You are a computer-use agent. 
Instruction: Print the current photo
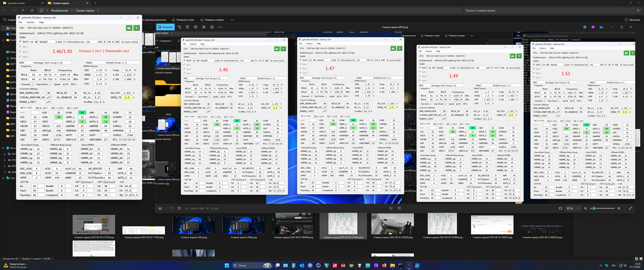pos(195,27)
